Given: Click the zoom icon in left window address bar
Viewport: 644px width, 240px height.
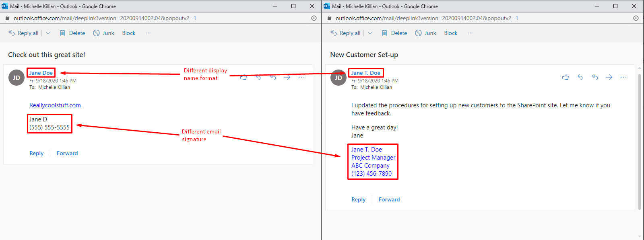Looking at the screenshot, I should [314, 18].
